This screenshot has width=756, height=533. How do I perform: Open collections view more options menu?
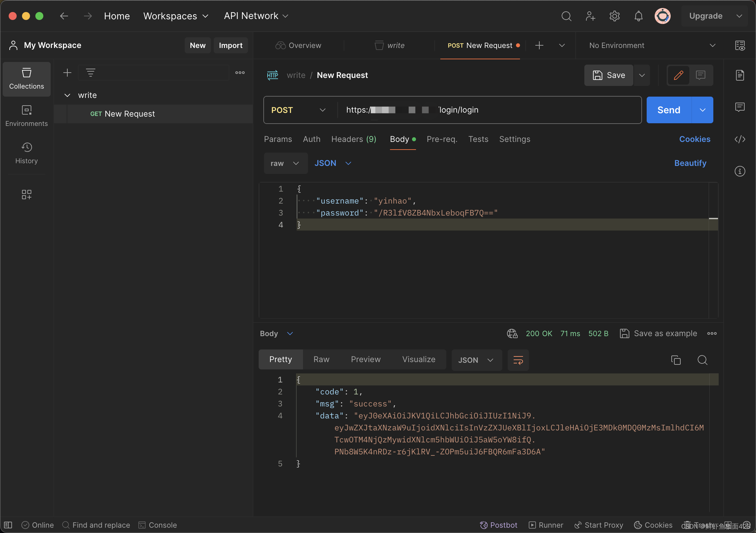coord(240,73)
